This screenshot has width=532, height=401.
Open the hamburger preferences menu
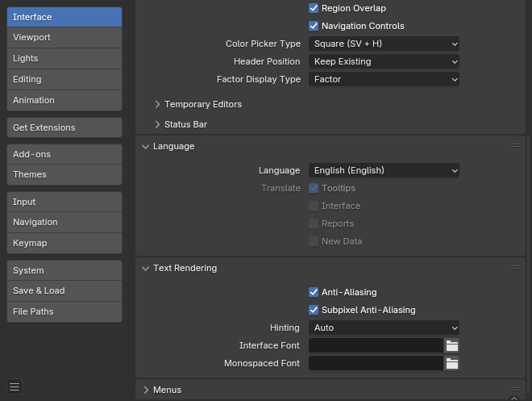pos(15,386)
